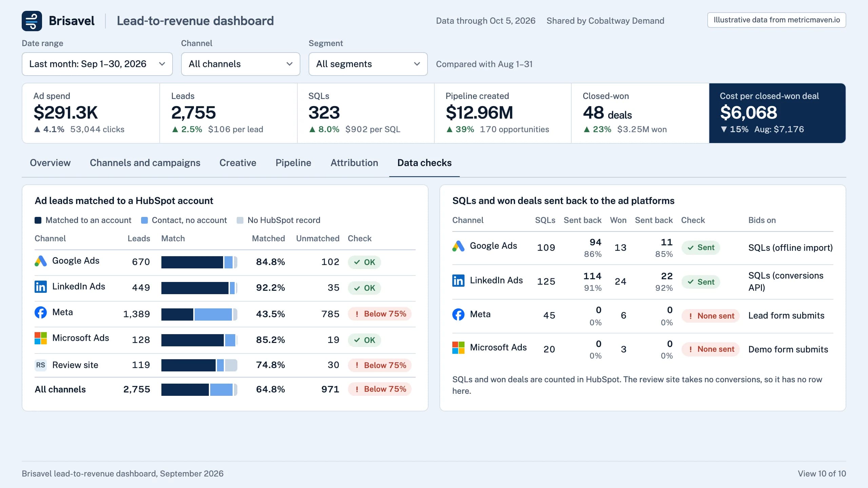
Task: Click the All channels match bar
Action: pos(199,390)
